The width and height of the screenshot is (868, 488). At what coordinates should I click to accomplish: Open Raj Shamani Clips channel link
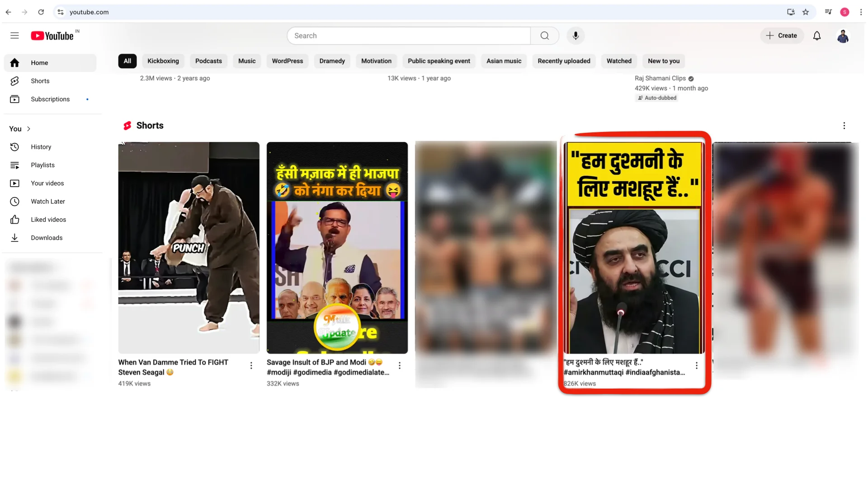pos(660,78)
